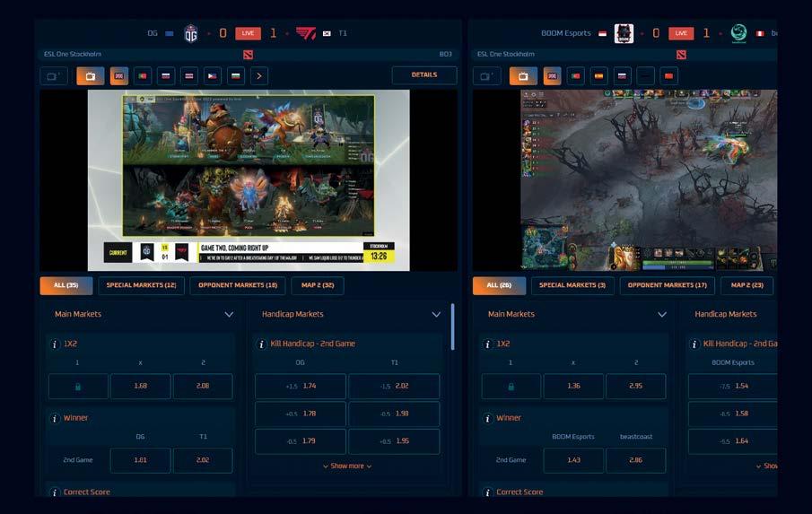The height and width of the screenshot is (514, 812).
Task: Choose Portugal flag stream in OG match
Action: click(x=143, y=76)
